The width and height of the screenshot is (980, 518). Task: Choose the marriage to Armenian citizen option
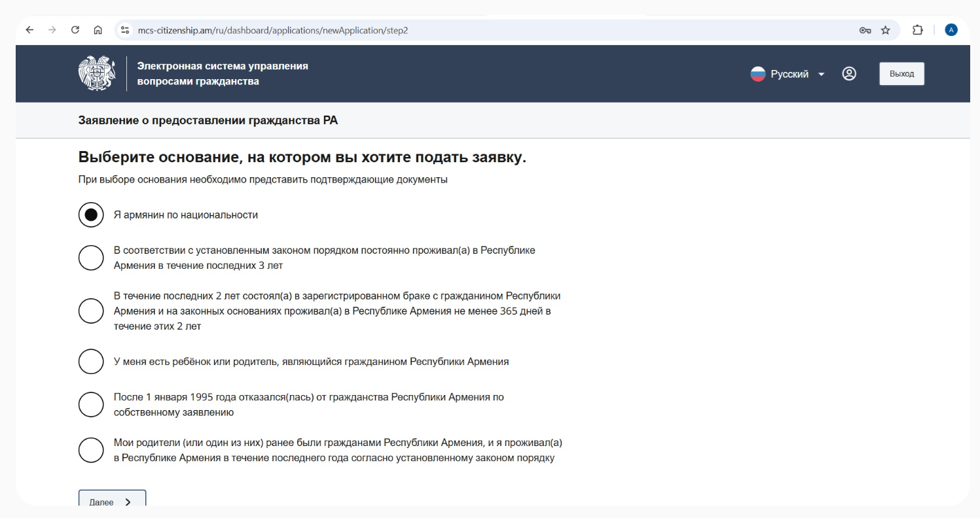[91, 311]
